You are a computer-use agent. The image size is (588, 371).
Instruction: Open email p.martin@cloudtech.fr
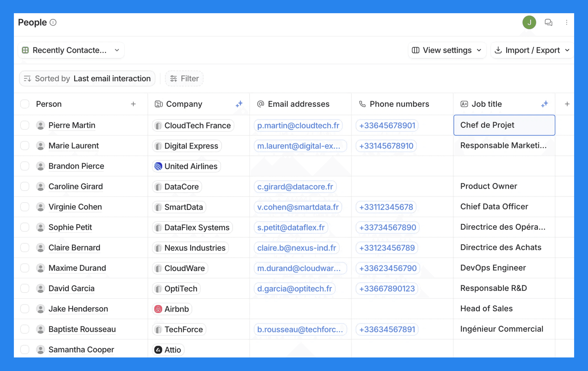(x=298, y=126)
